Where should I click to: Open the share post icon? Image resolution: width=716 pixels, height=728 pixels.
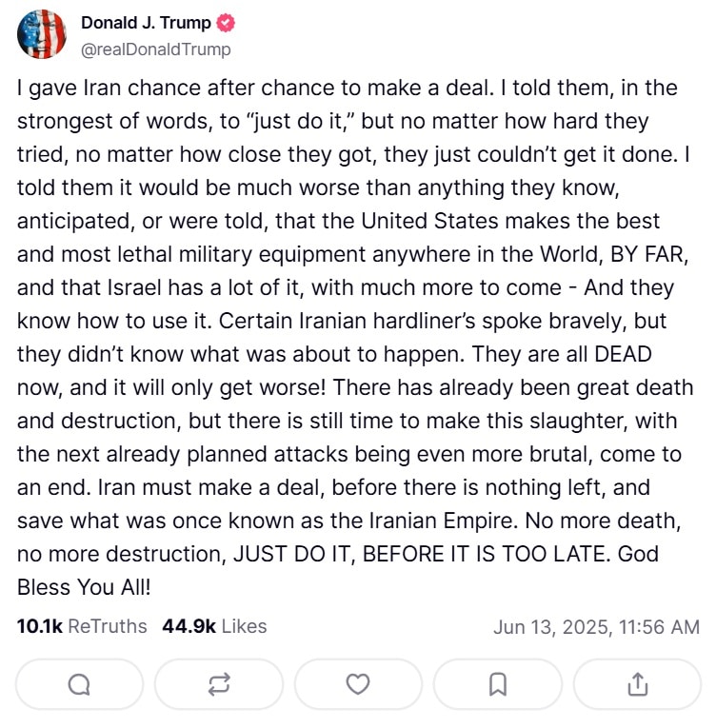637,684
